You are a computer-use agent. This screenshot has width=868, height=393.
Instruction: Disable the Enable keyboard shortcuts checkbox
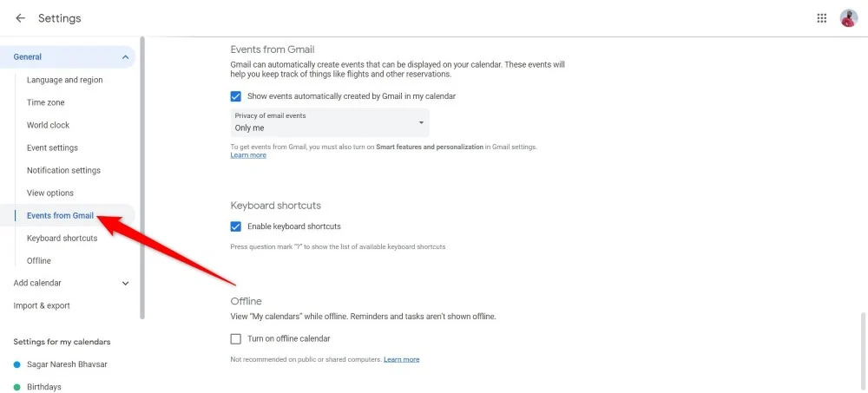tap(236, 226)
